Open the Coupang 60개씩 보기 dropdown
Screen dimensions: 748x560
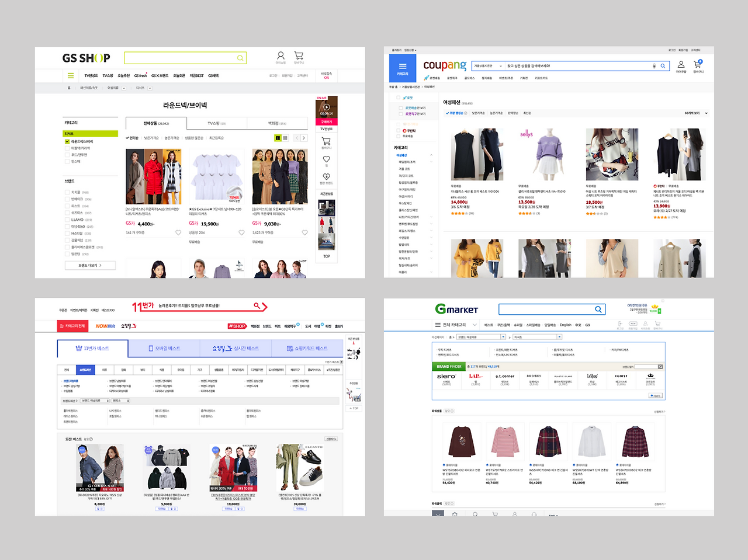tap(696, 113)
